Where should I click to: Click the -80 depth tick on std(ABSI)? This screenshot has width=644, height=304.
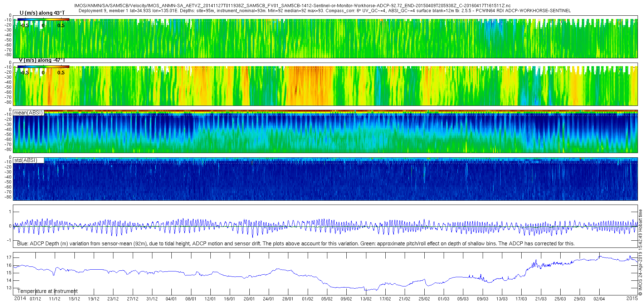pos(8,197)
